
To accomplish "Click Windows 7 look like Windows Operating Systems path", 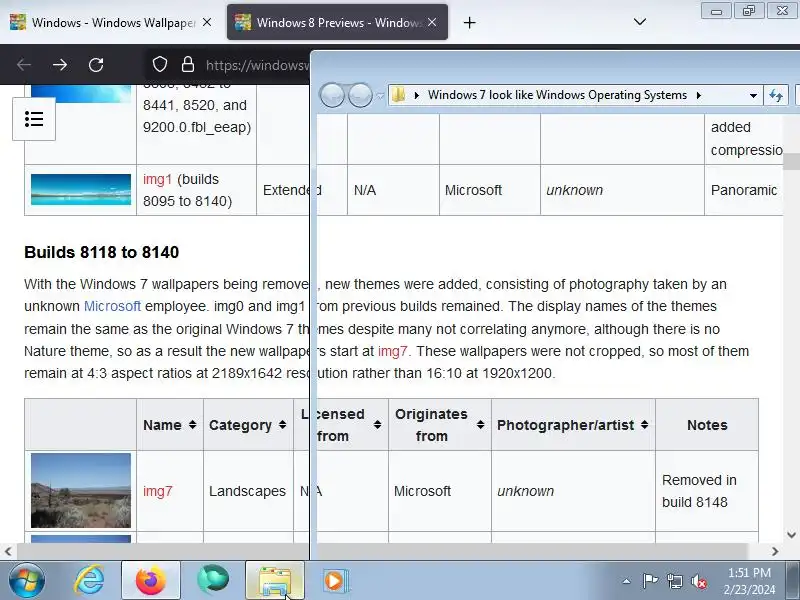I will (557, 95).
